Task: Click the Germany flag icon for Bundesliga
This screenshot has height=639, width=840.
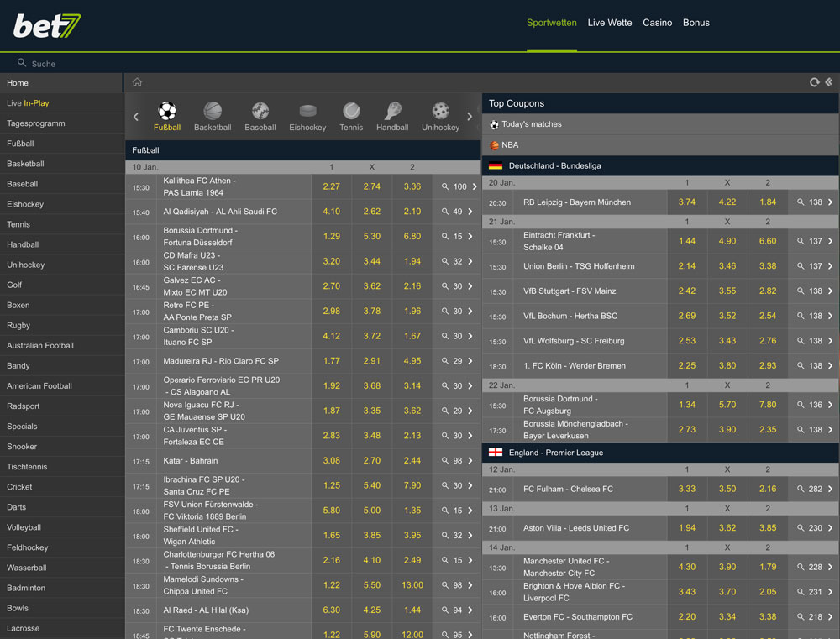Action: pyautogui.click(x=496, y=166)
